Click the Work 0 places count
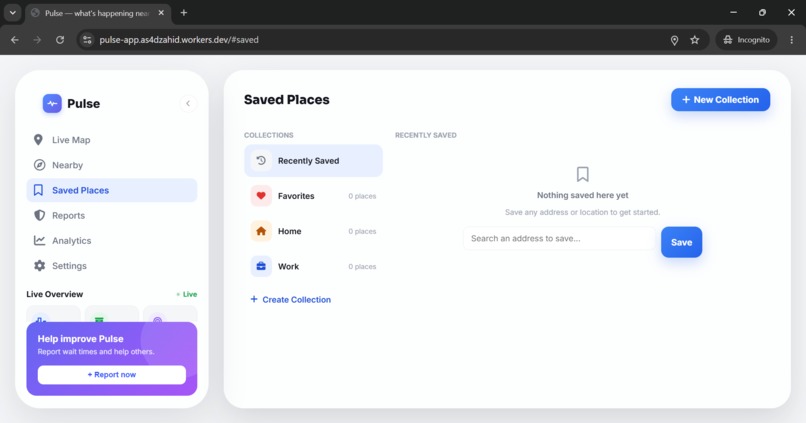 [x=362, y=267]
